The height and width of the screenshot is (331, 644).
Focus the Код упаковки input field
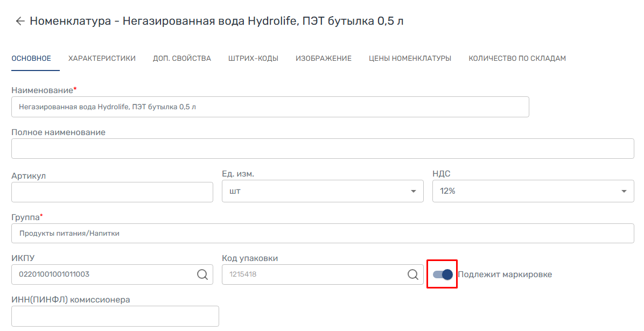click(312, 274)
